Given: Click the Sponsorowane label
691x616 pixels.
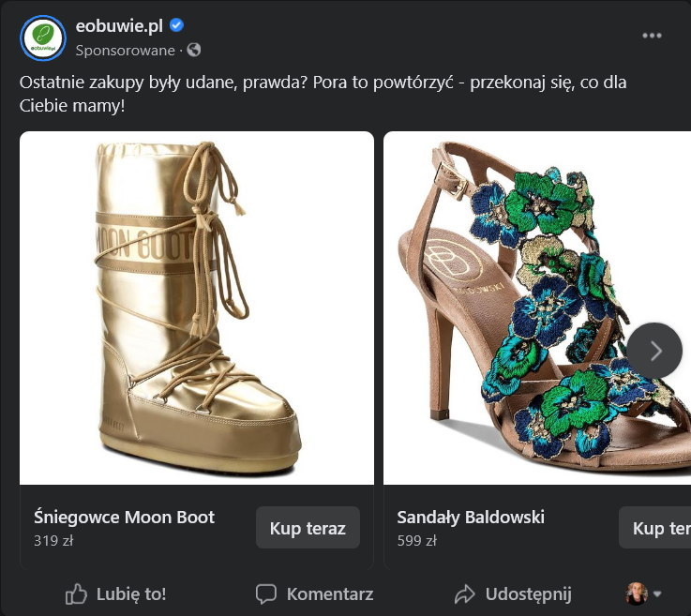Looking at the screenshot, I should tap(125, 50).
